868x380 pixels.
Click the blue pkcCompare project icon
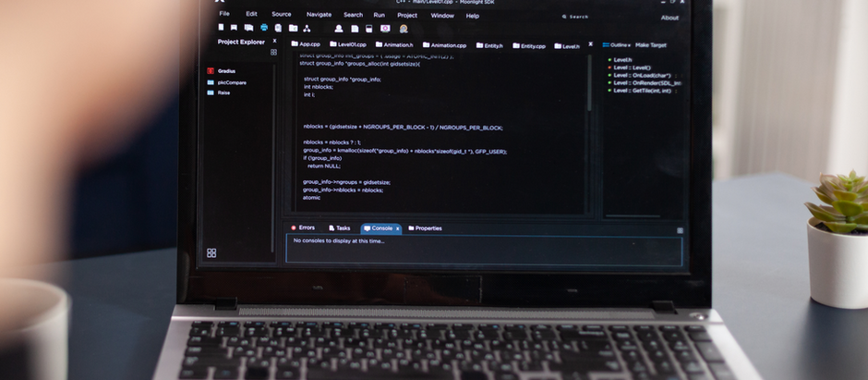click(x=211, y=82)
